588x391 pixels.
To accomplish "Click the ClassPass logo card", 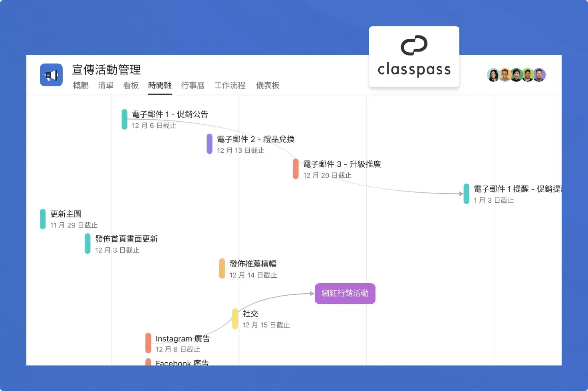I will pos(414,57).
